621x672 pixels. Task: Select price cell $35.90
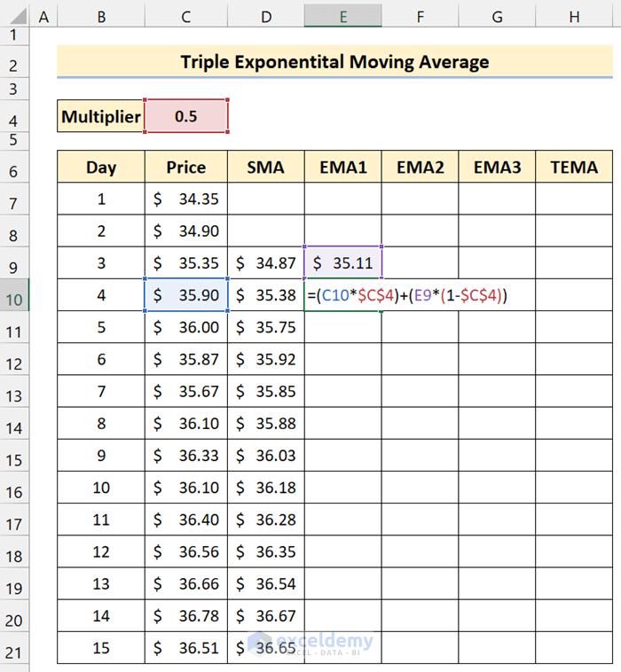(186, 295)
